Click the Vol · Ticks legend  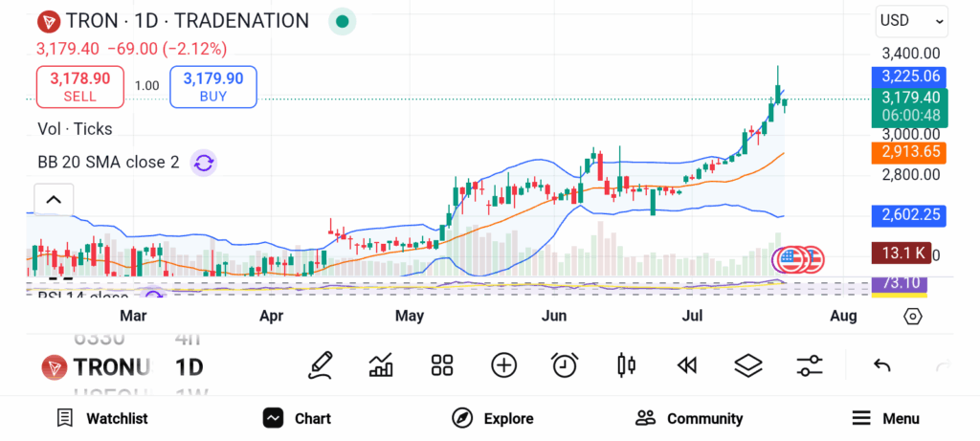75,129
